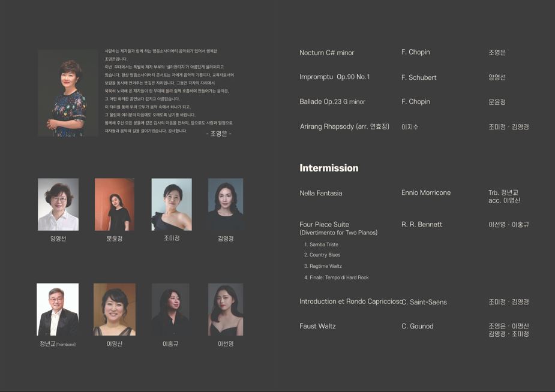Click the photo above the name 이홍규

pos(170,309)
